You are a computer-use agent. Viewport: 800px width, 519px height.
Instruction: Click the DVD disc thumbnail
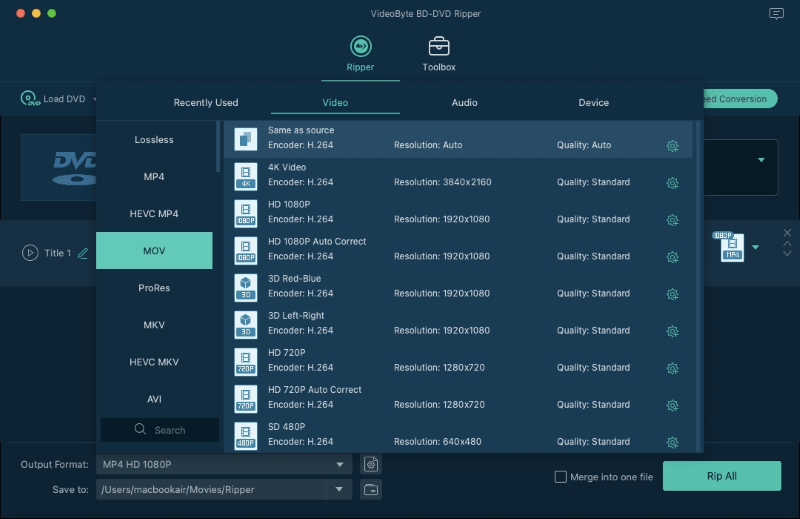click(58, 167)
